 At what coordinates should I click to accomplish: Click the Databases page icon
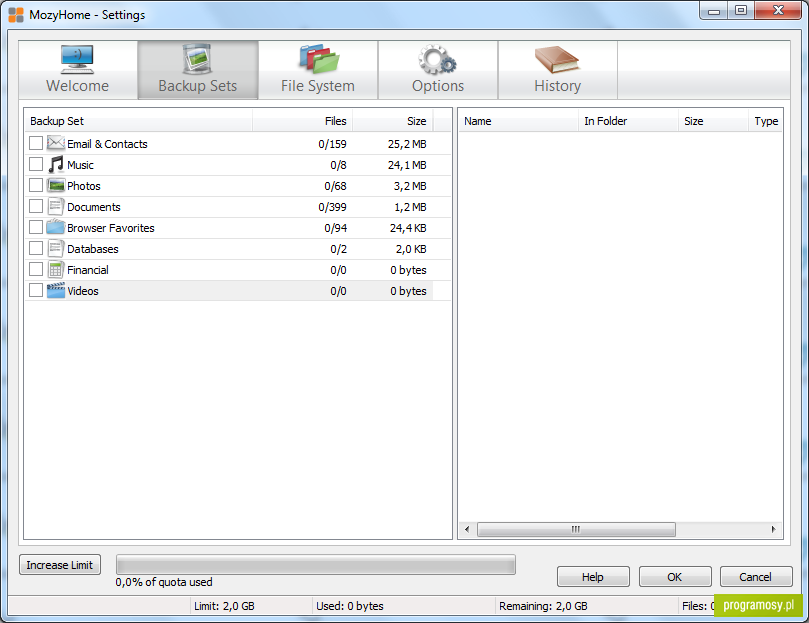[56, 248]
